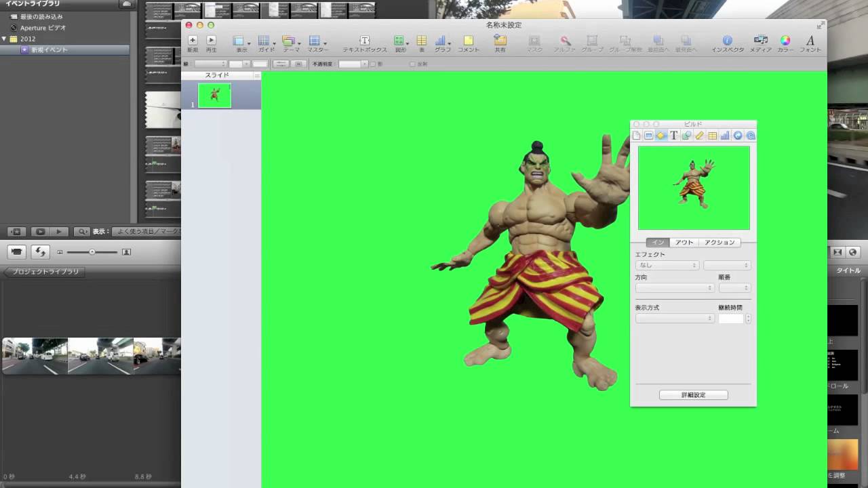Start slideshow with 再生 play button

(211, 44)
